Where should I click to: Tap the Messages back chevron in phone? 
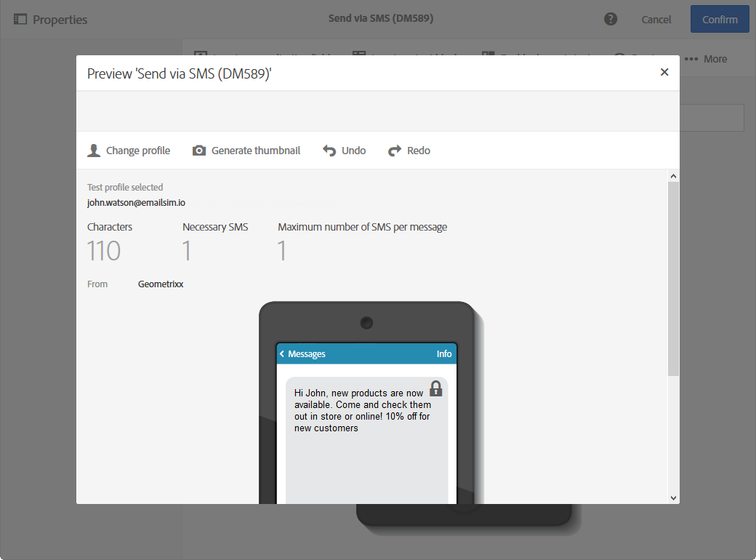(282, 353)
